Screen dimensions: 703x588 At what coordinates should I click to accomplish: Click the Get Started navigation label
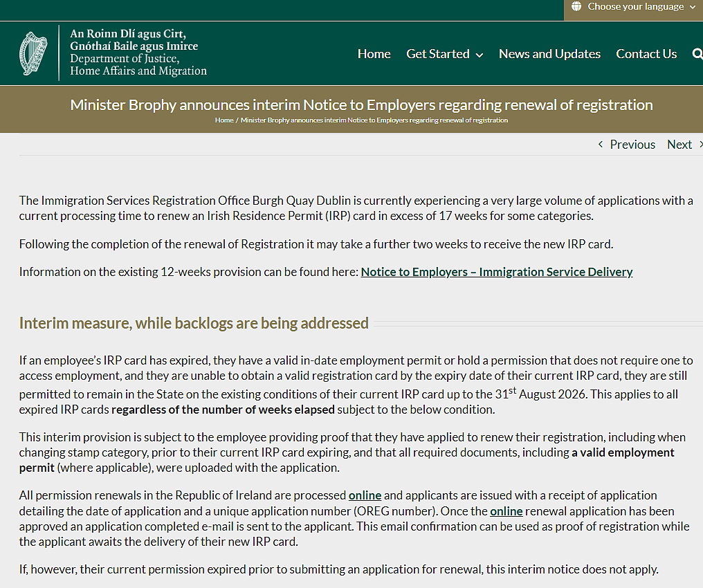pyautogui.click(x=437, y=54)
